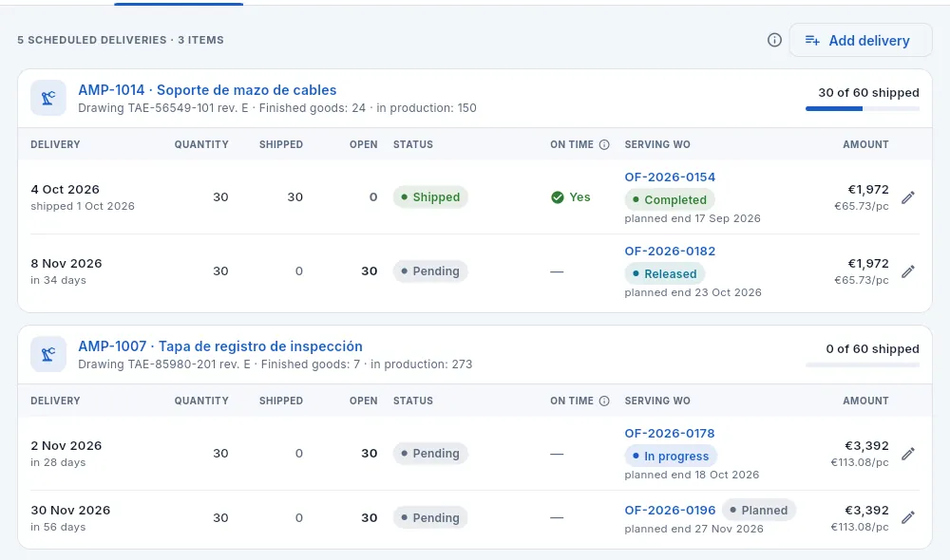Click the On Time info icon in AMP-1007 table
The image size is (950, 560).
click(604, 401)
